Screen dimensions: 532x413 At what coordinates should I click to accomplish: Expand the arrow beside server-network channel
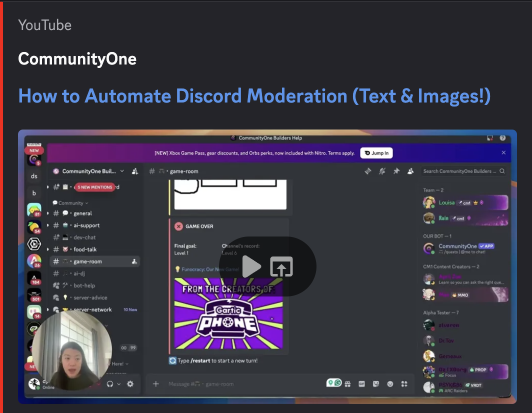[x=48, y=309]
